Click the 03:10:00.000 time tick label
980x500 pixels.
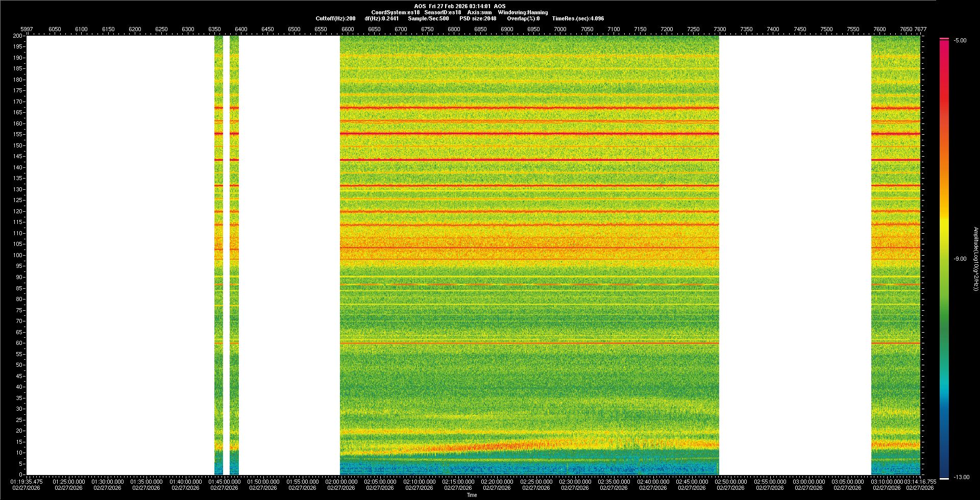(x=887, y=482)
